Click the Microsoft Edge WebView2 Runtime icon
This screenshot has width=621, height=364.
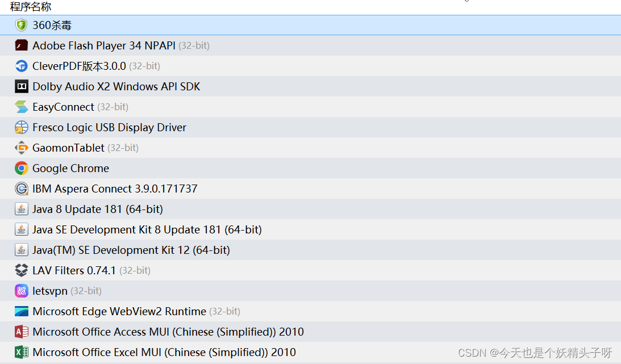pyautogui.click(x=22, y=311)
